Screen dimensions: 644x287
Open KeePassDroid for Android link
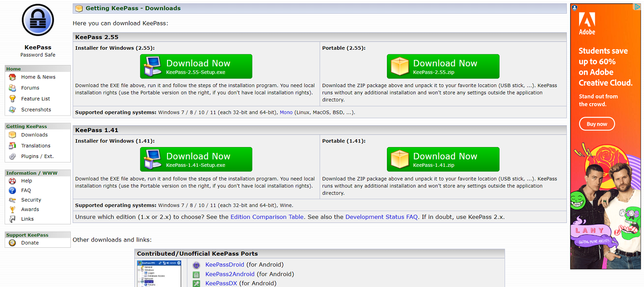(x=224, y=264)
